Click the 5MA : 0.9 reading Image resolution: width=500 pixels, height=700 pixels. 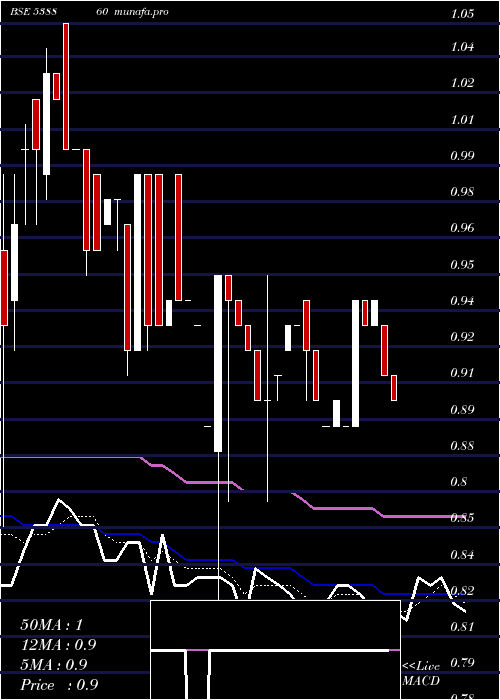pos(54,665)
